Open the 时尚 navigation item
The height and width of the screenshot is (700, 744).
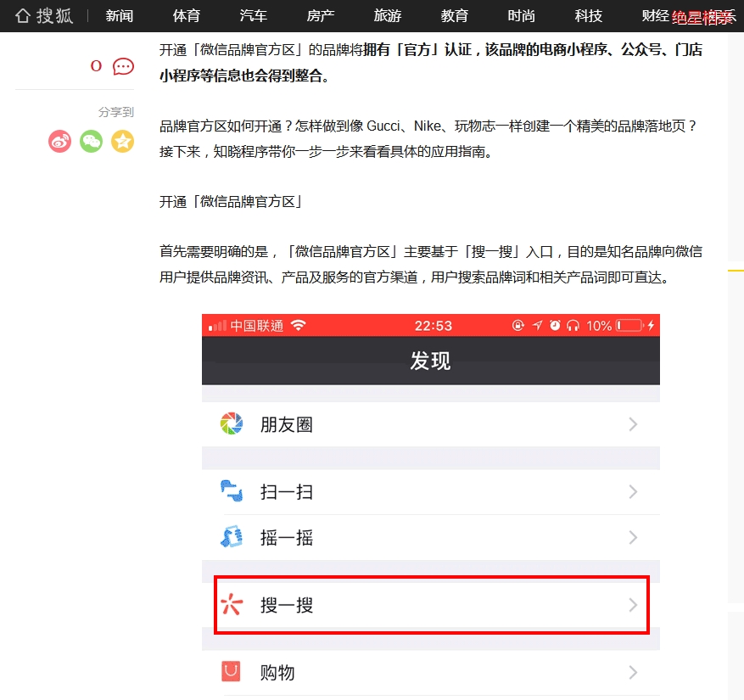click(522, 16)
